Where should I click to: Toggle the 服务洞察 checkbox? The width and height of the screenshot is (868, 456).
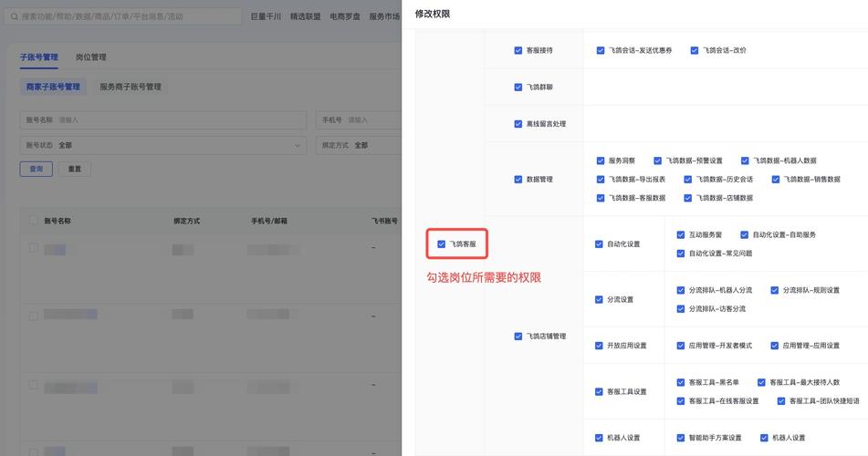tap(601, 161)
